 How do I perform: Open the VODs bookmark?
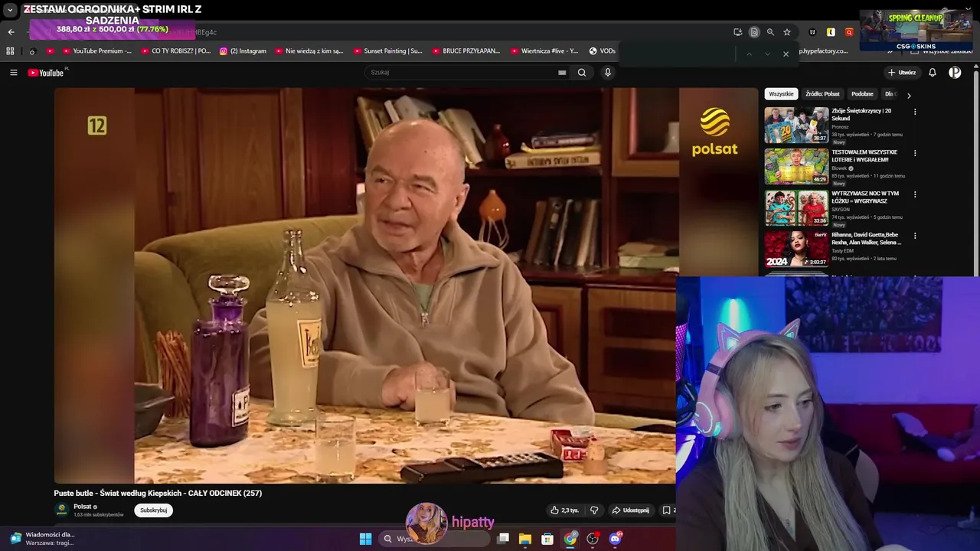point(602,51)
